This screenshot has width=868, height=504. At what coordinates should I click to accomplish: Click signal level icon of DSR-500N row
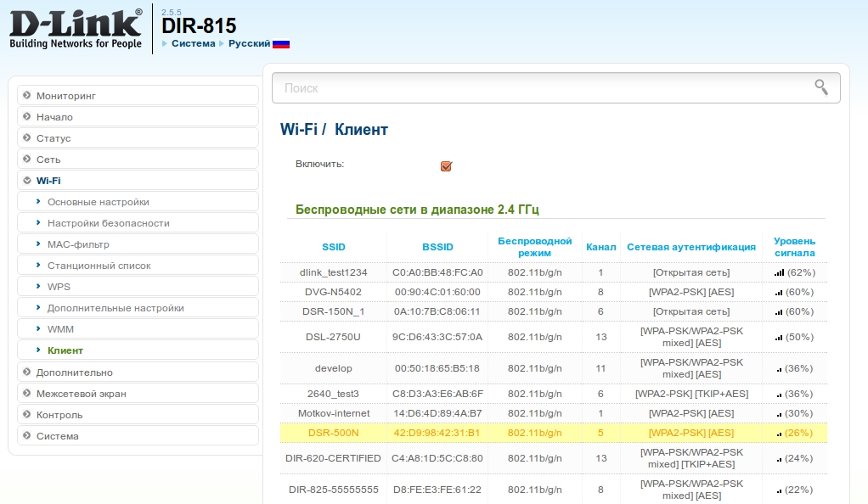tap(779, 434)
